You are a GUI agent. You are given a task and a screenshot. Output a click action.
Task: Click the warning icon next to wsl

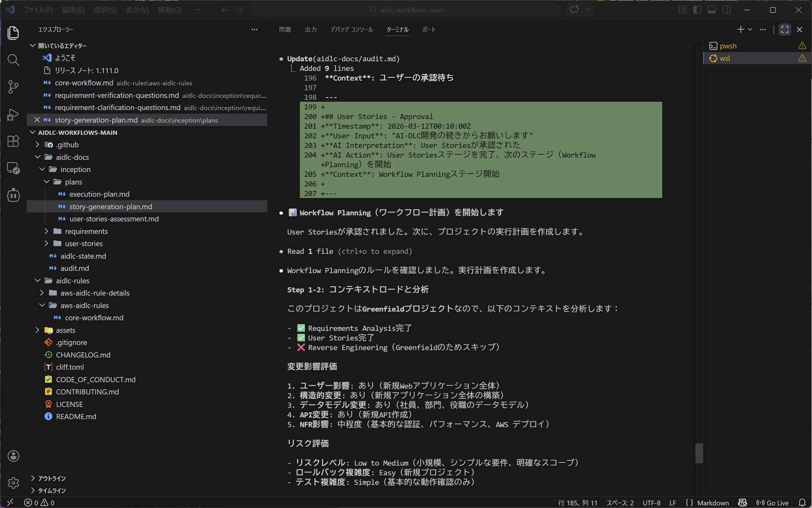coord(802,58)
